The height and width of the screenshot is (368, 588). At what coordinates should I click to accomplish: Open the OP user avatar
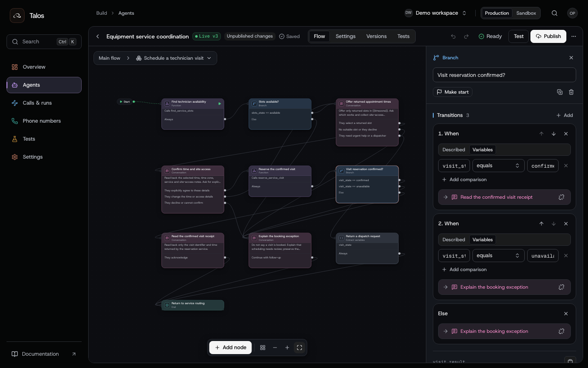click(x=572, y=13)
